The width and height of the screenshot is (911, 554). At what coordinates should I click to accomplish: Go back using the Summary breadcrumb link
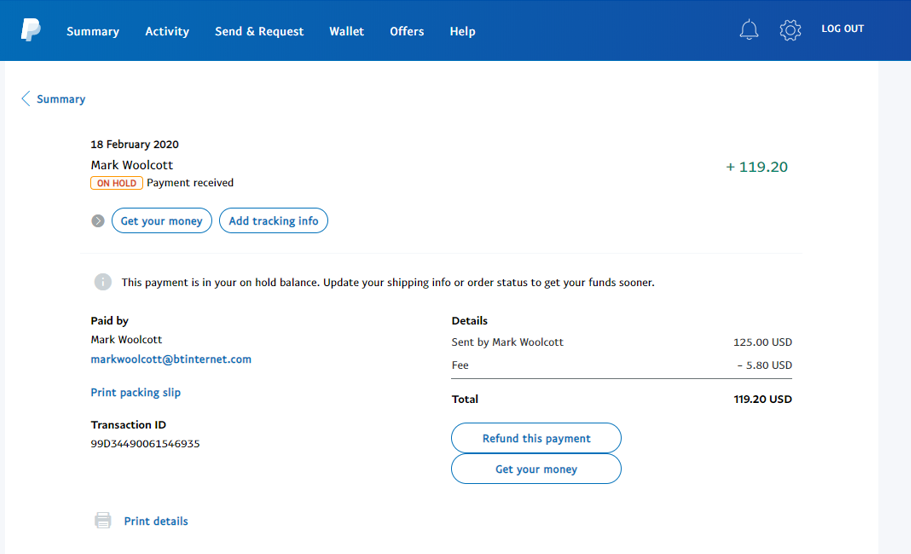(x=61, y=99)
